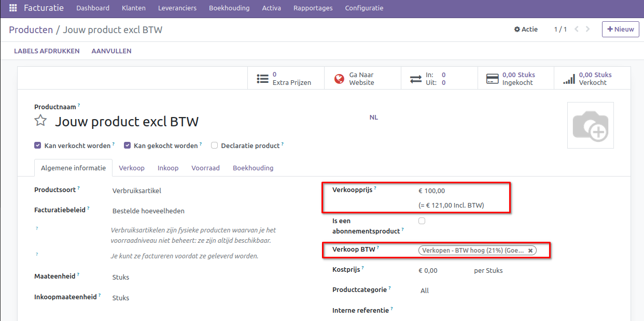The height and width of the screenshot is (321, 644).
Task: Select the In/Uit transfer arrows icon
Action: pyautogui.click(x=416, y=78)
